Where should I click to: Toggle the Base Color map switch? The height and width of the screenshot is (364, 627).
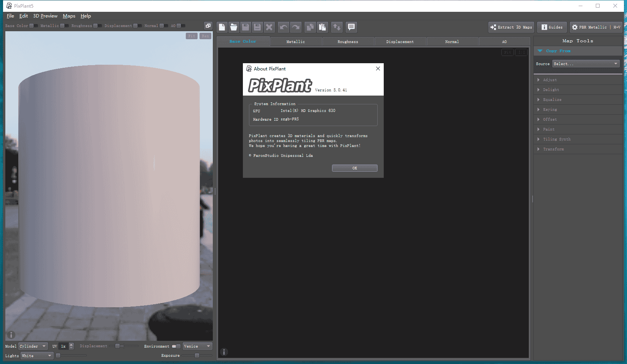coord(34,26)
